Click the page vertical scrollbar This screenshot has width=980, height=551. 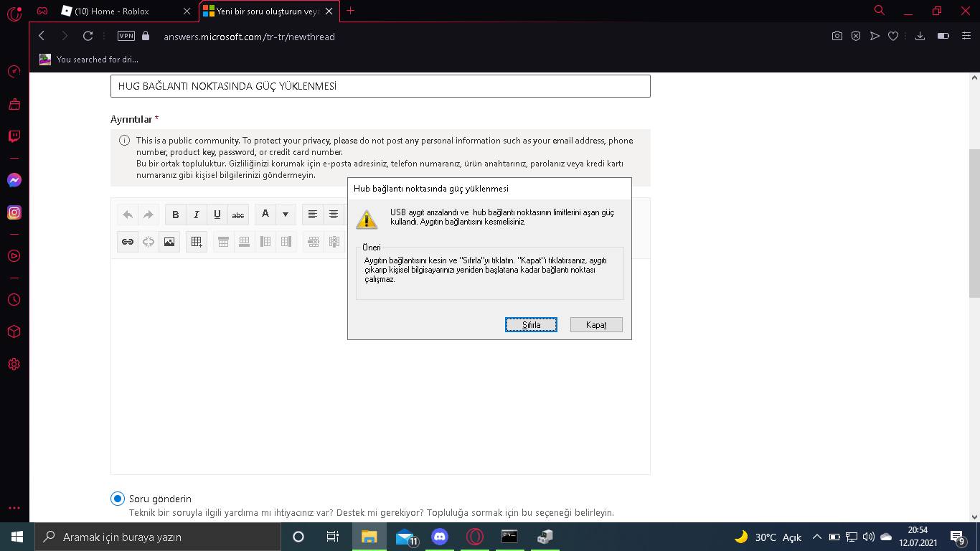974,223
